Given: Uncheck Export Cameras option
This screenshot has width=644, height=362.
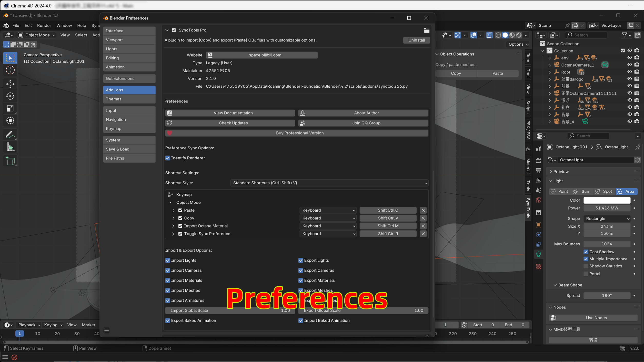Looking at the screenshot, I should click(301, 271).
